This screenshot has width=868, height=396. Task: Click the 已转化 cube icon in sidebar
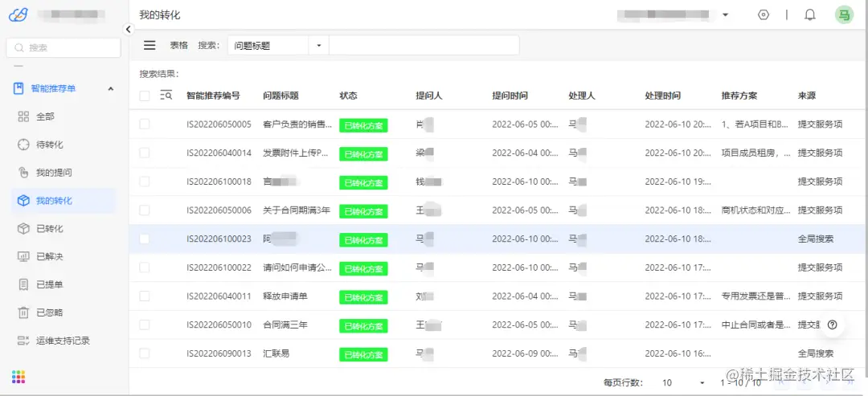click(x=23, y=228)
